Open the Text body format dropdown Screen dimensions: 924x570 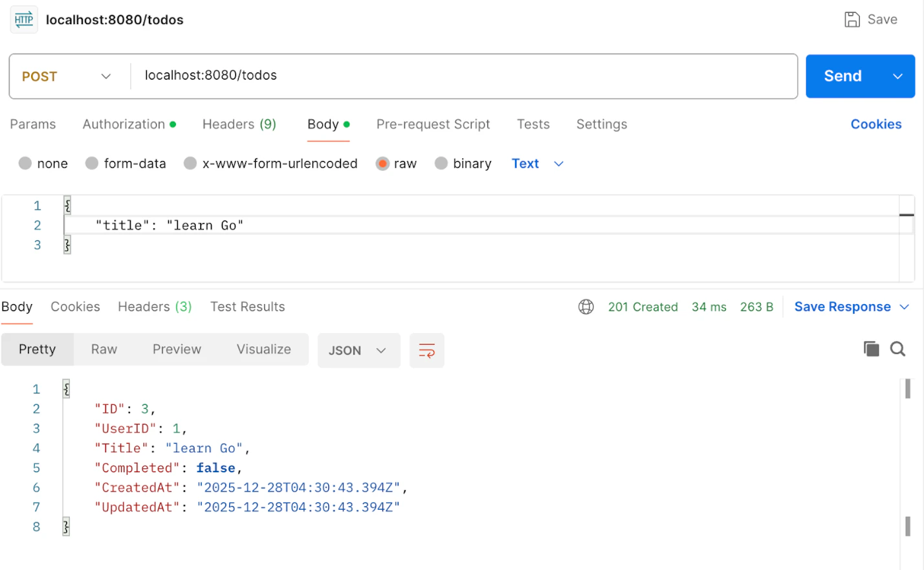tap(537, 164)
